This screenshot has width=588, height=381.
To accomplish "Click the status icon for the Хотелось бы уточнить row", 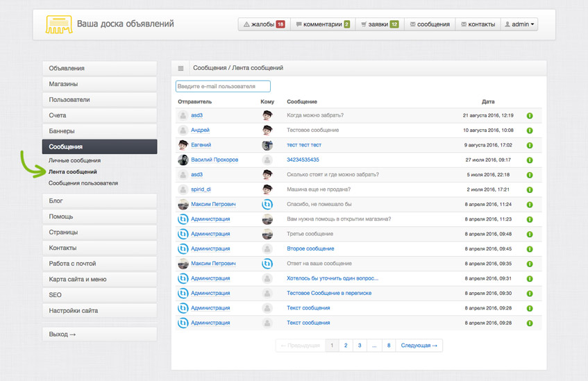I will tap(530, 278).
